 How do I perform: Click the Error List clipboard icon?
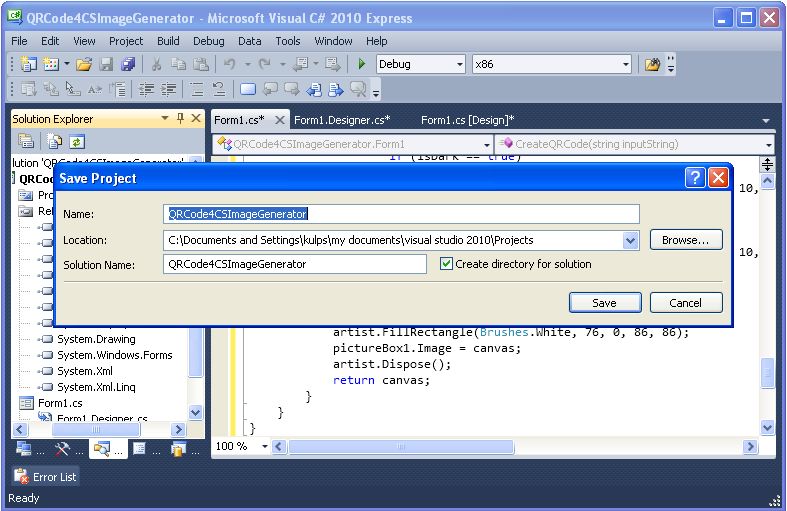[22, 476]
